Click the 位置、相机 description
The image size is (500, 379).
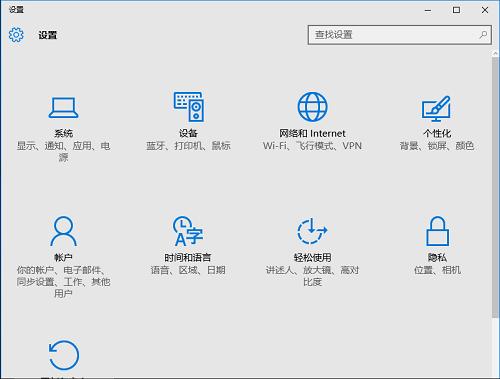pos(437,270)
